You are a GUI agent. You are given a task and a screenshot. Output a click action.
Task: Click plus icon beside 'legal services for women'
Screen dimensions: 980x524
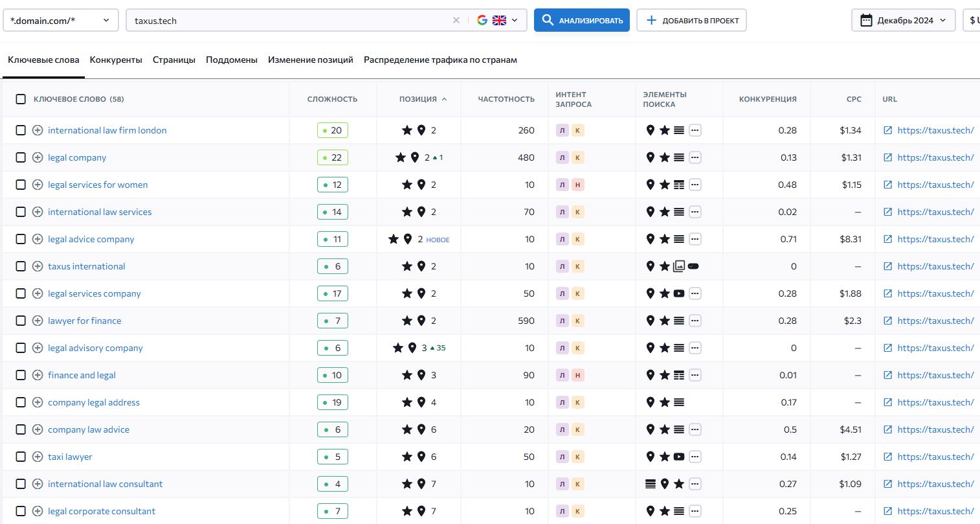[38, 185]
